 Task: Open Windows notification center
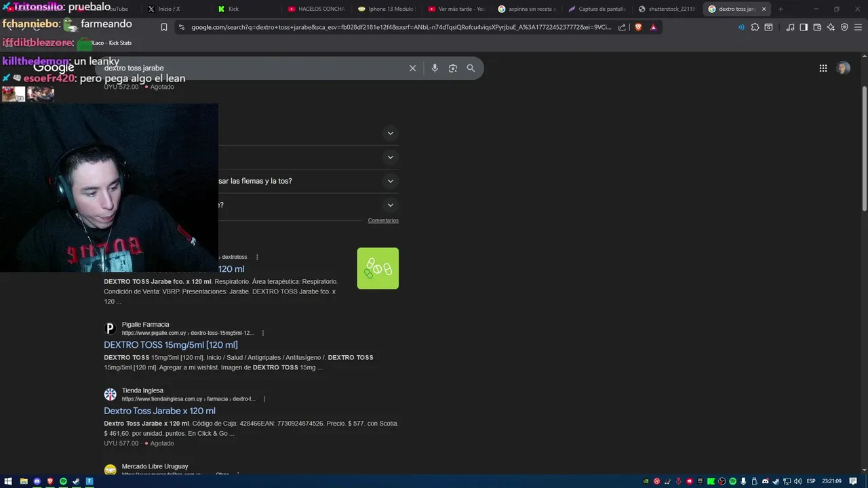pos(853,481)
